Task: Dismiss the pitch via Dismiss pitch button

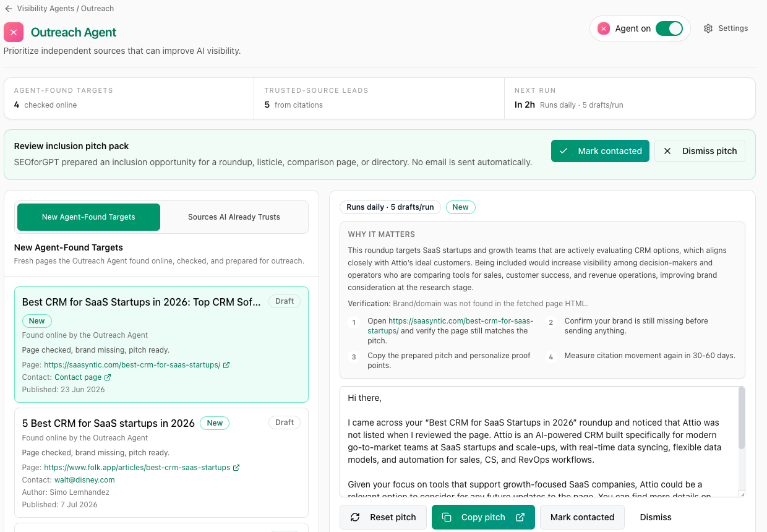Action: coord(700,151)
